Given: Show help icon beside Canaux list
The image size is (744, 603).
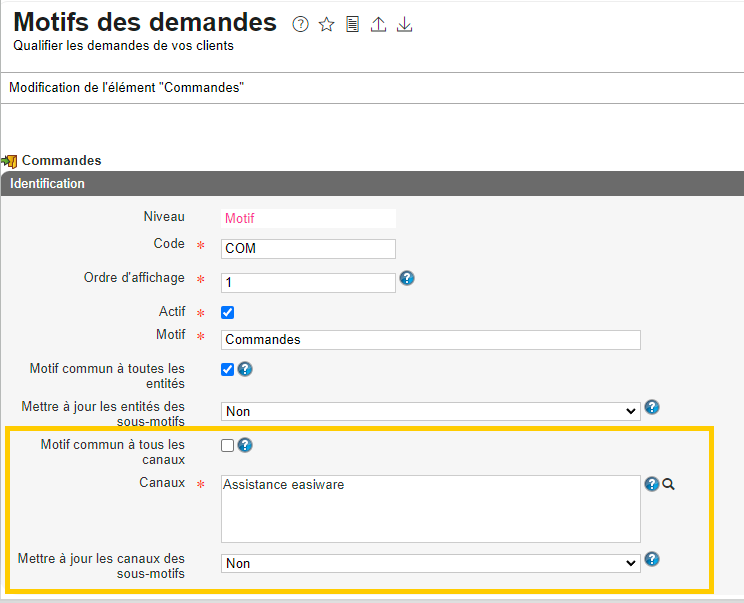Looking at the screenshot, I should [x=652, y=484].
